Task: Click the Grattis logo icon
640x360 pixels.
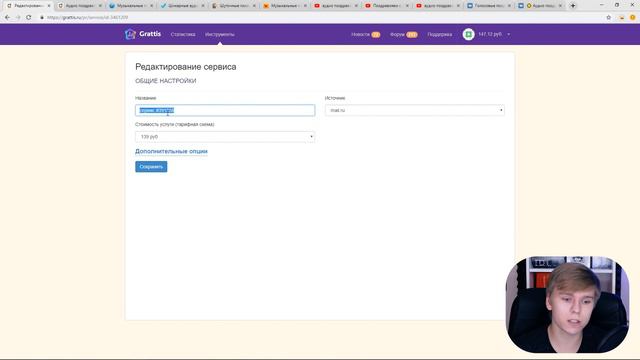Action: click(130, 34)
